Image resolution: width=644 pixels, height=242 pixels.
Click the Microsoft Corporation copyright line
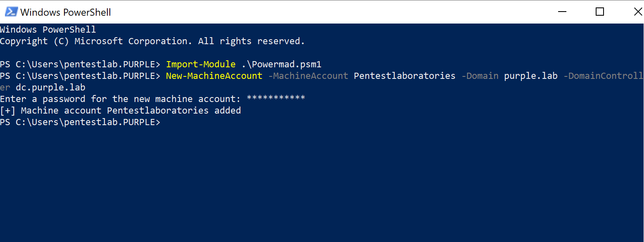tap(152, 41)
